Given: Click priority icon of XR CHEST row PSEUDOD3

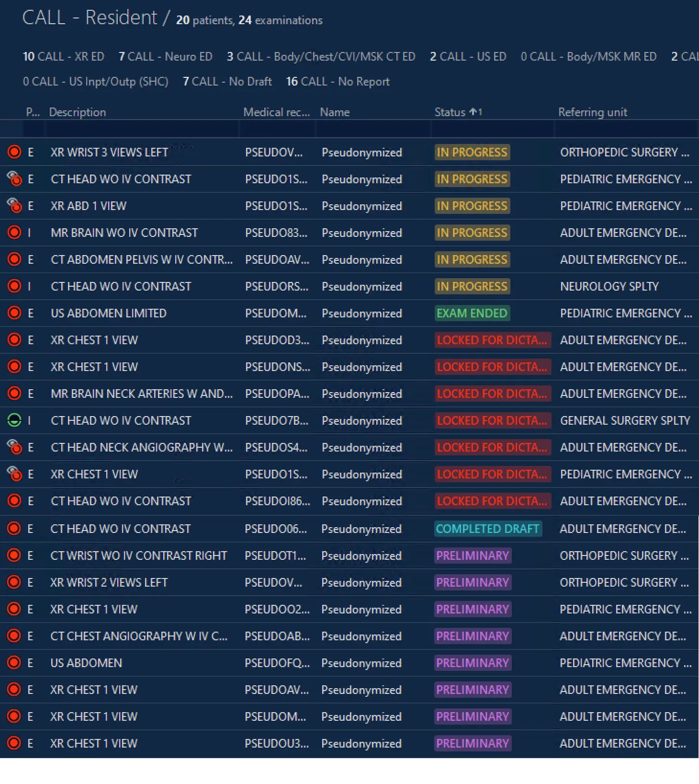Looking at the screenshot, I should tap(14, 340).
